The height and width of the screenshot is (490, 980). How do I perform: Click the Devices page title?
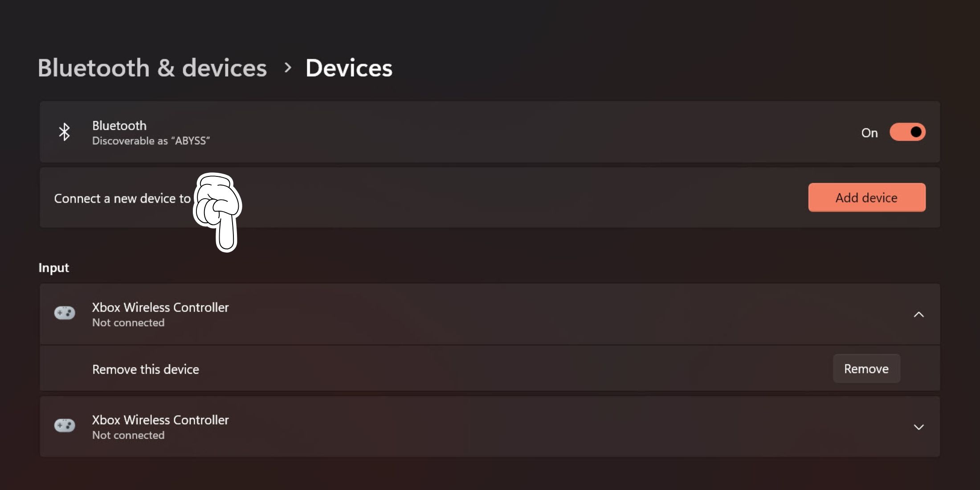click(x=349, y=68)
